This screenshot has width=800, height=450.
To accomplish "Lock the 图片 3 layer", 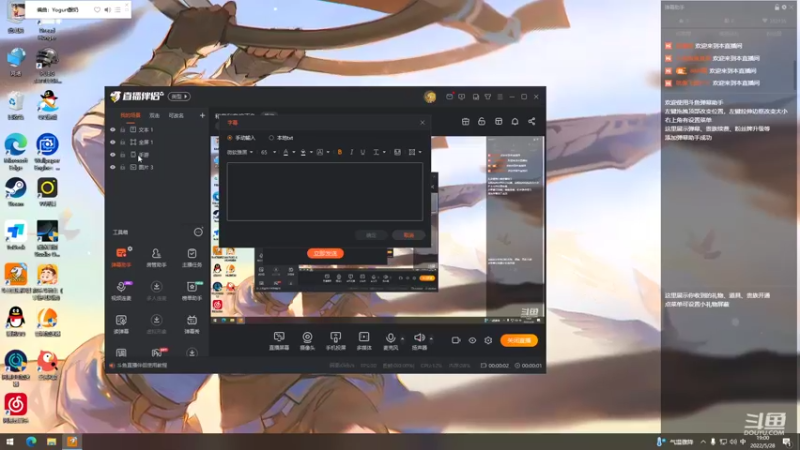I will [122, 167].
